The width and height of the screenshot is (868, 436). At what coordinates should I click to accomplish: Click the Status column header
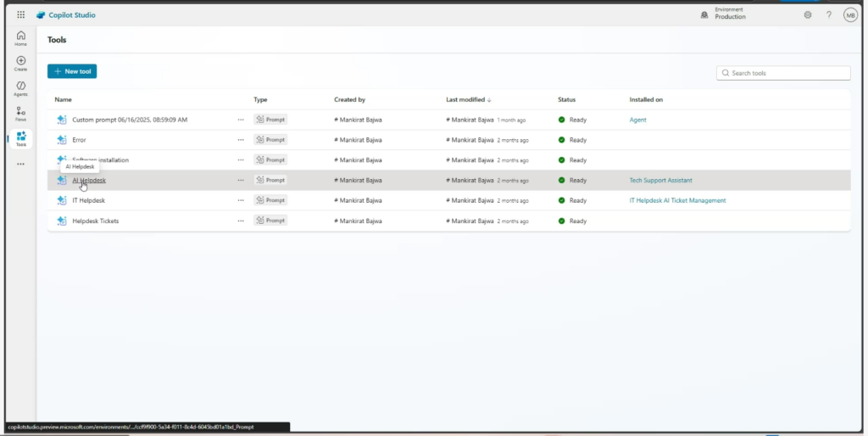[566, 100]
